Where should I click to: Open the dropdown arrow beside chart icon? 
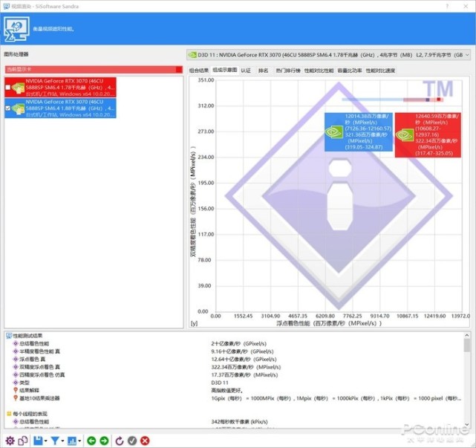[x=79, y=441]
